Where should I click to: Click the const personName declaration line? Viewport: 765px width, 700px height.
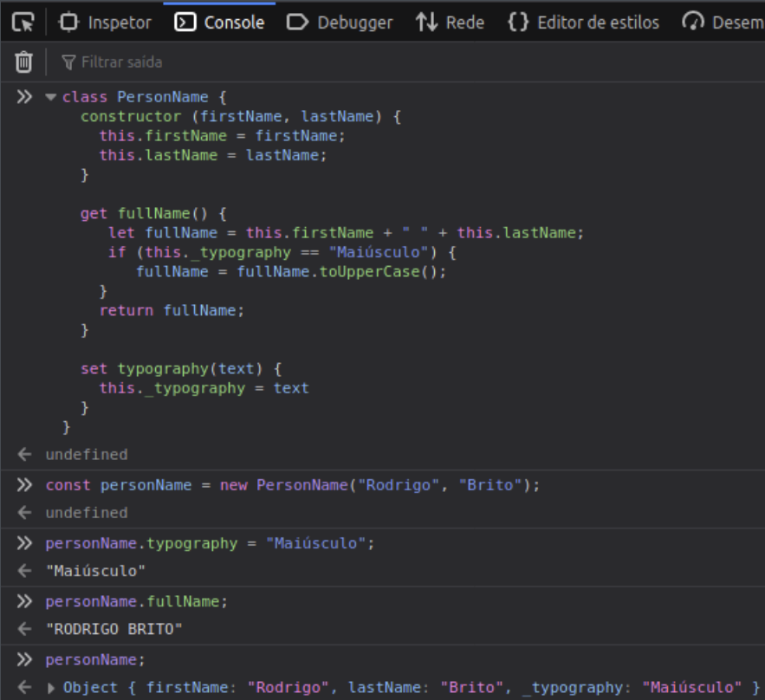coord(292,485)
